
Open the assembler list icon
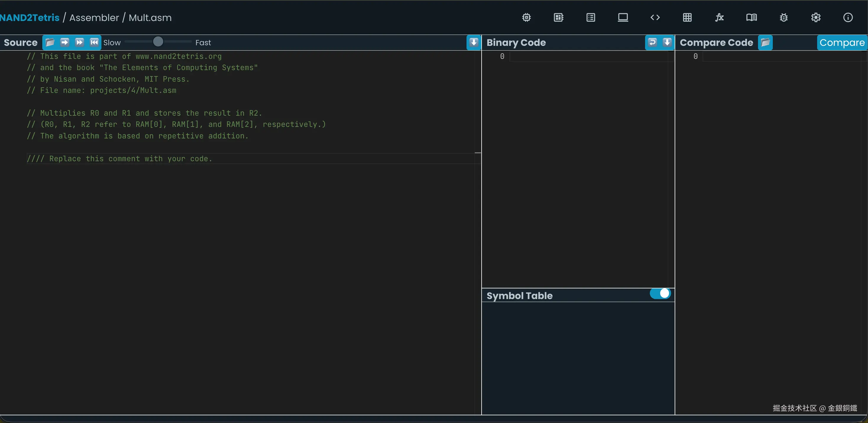tap(591, 17)
